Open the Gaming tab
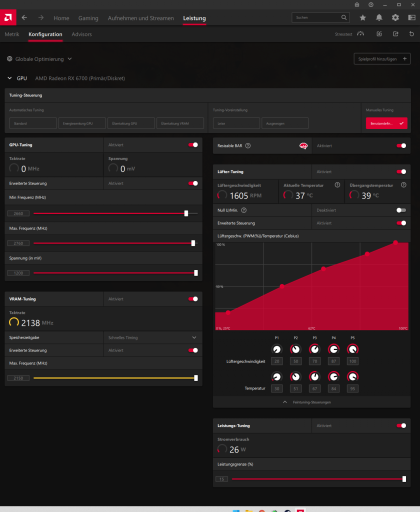The height and width of the screenshot is (512, 420). click(x=88, y=18)
